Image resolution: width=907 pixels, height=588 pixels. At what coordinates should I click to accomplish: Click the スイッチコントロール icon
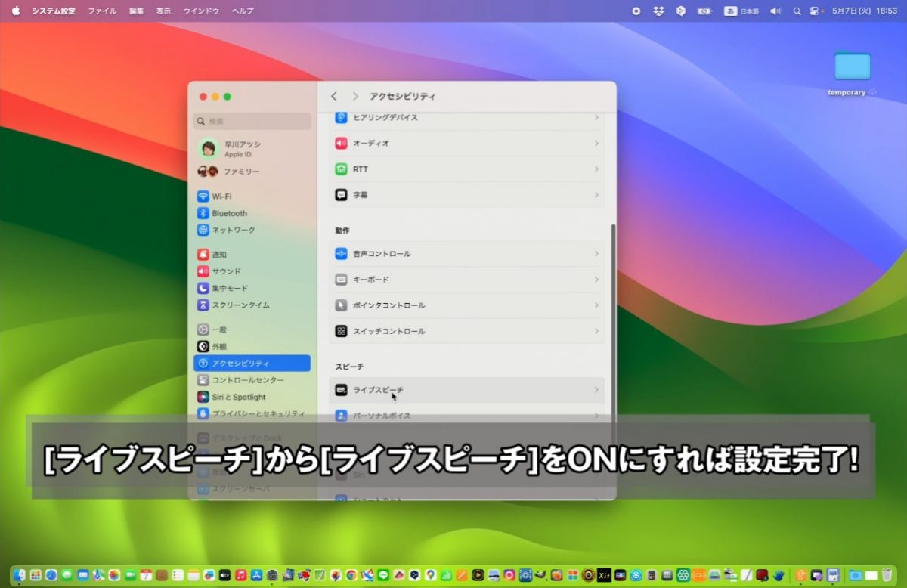click(341, 331)
